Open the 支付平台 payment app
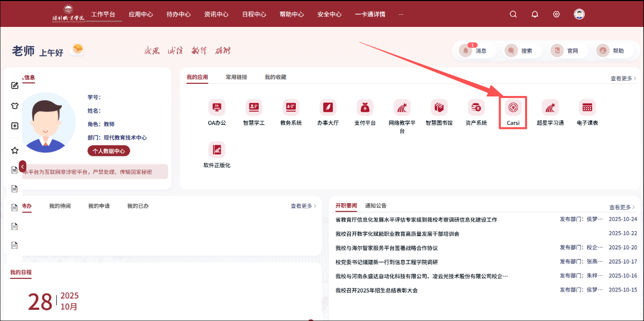 coord(364,108)
